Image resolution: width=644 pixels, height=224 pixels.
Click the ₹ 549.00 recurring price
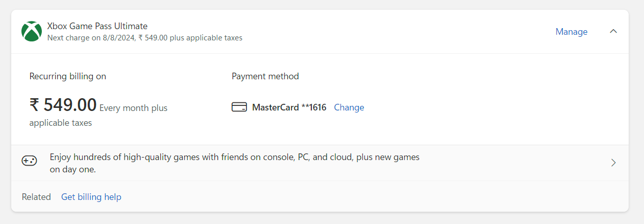(x=63, y=105)
